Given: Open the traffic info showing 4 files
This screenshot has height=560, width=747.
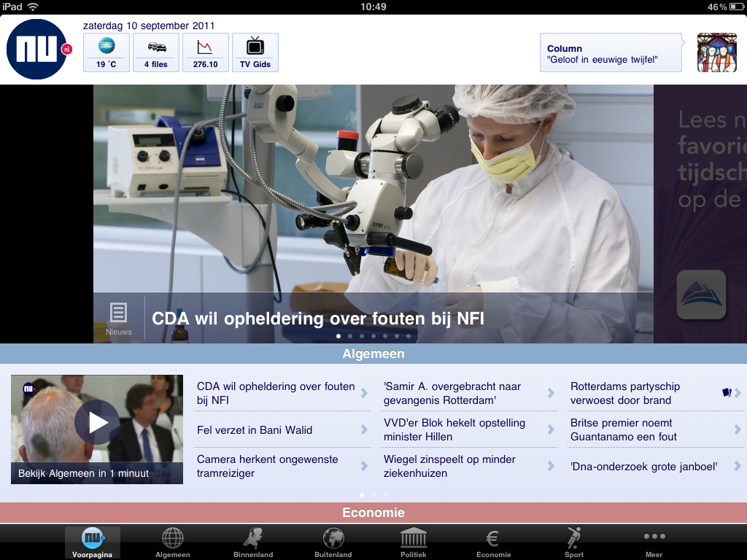Looking at the screenshot, I should click(x=156, y=52).
